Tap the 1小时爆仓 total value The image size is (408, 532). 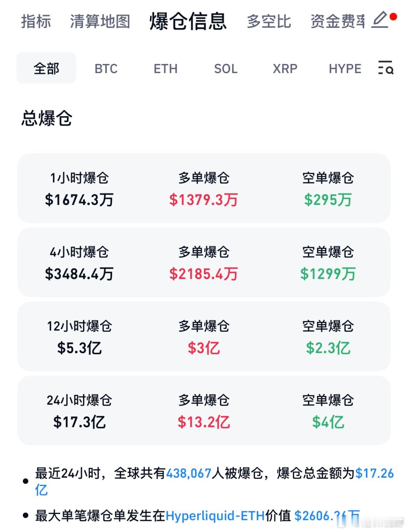[x=79, y=200]
